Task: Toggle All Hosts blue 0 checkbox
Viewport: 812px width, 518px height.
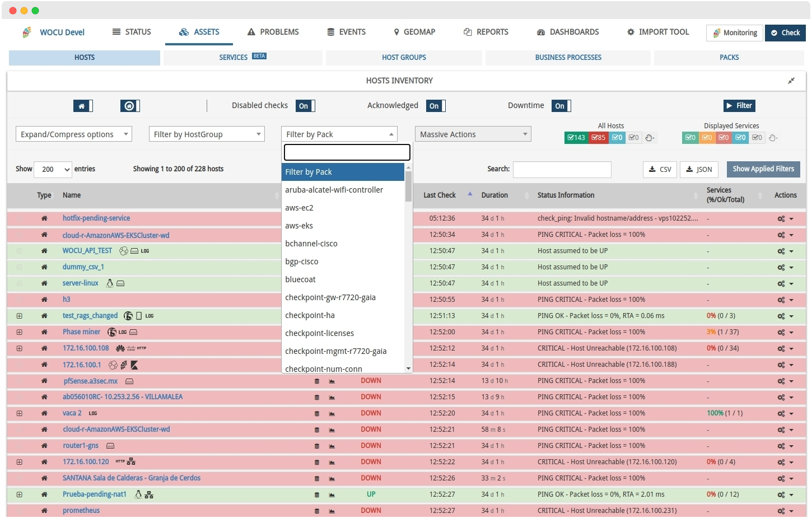Action: tap(617, 138)
